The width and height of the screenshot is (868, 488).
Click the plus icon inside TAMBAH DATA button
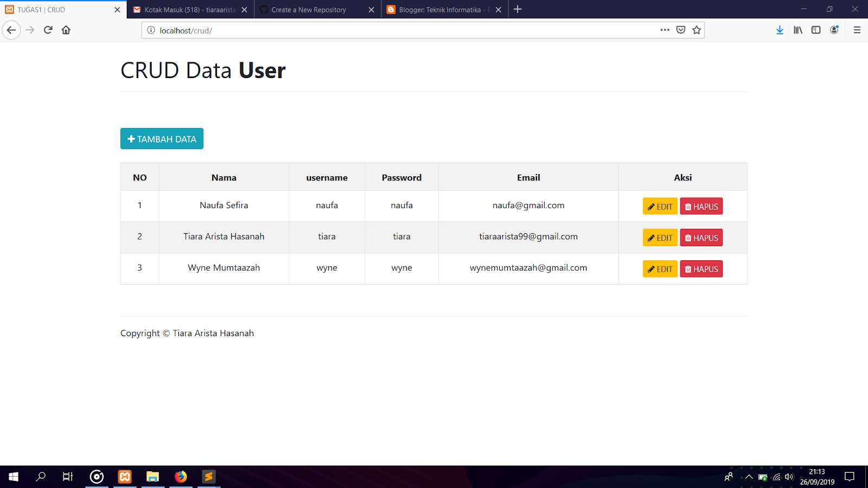point(130,138)
